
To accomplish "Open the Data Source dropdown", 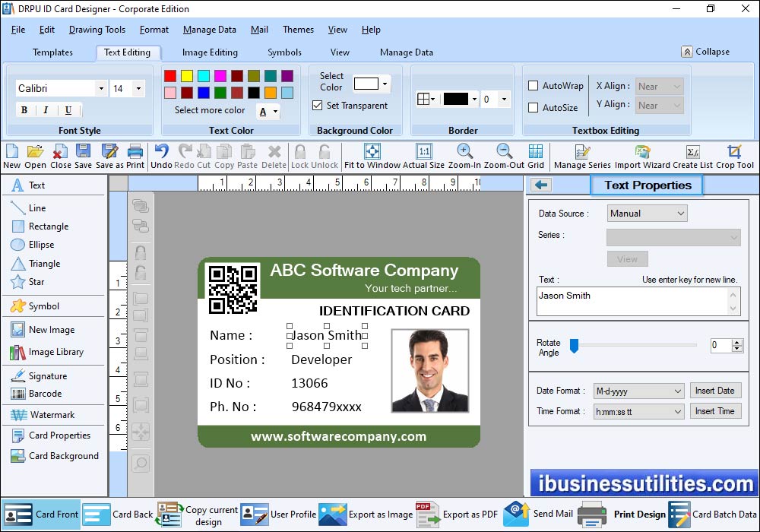I will click(x=648, y=214).
